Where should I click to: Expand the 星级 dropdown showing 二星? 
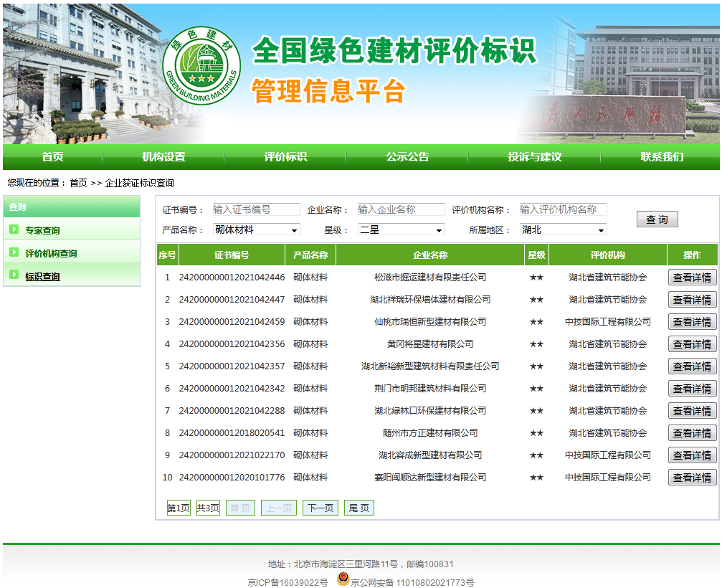pos(401,229)
